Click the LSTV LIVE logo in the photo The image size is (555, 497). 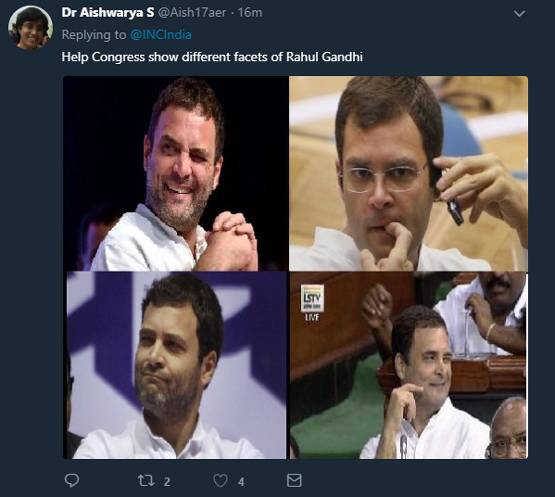(x=312, y=302)
